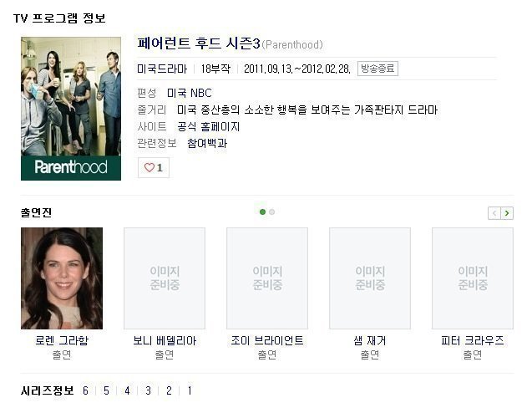The width and height of the screenshot is (532, 408).
Task: Select the second gray pagination dot
Action: [x=271, y=212]
